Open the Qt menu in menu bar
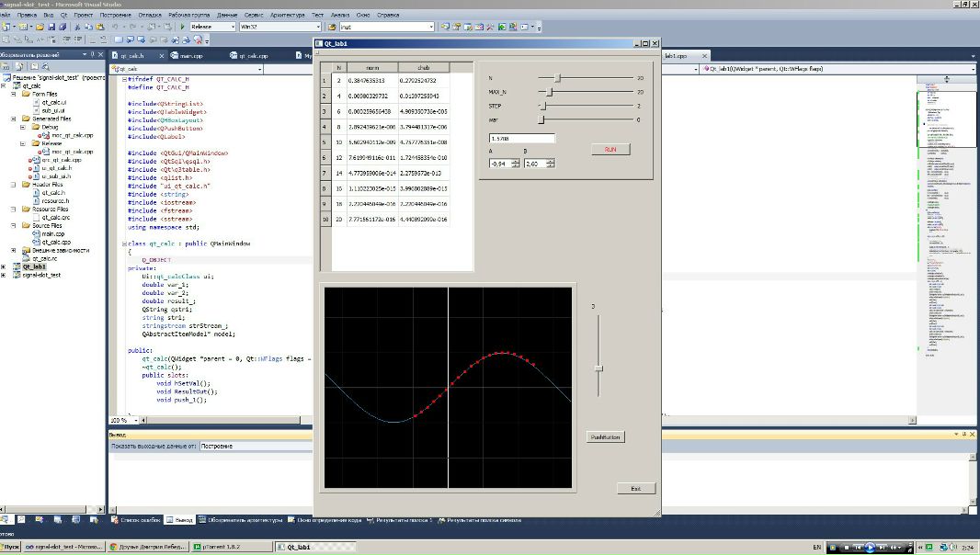This screenshot has height=555, width=980. 63,16
